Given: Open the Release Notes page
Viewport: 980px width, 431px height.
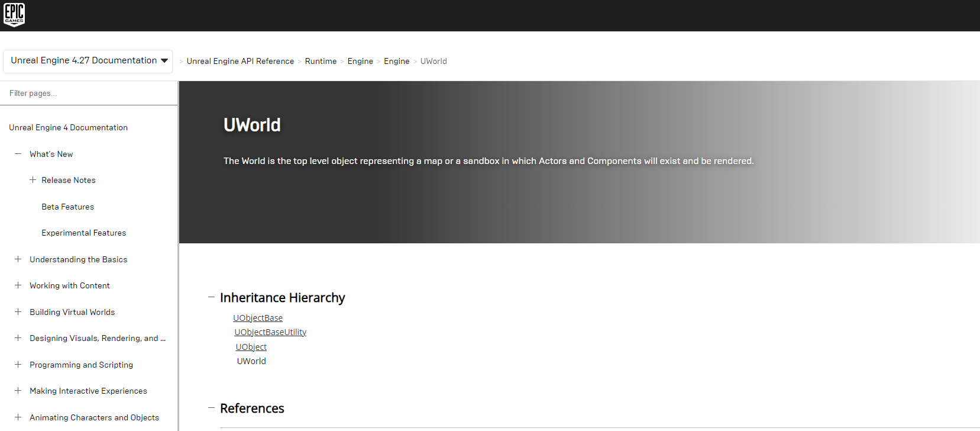Looking at the screenshot, I should point(69,180).
